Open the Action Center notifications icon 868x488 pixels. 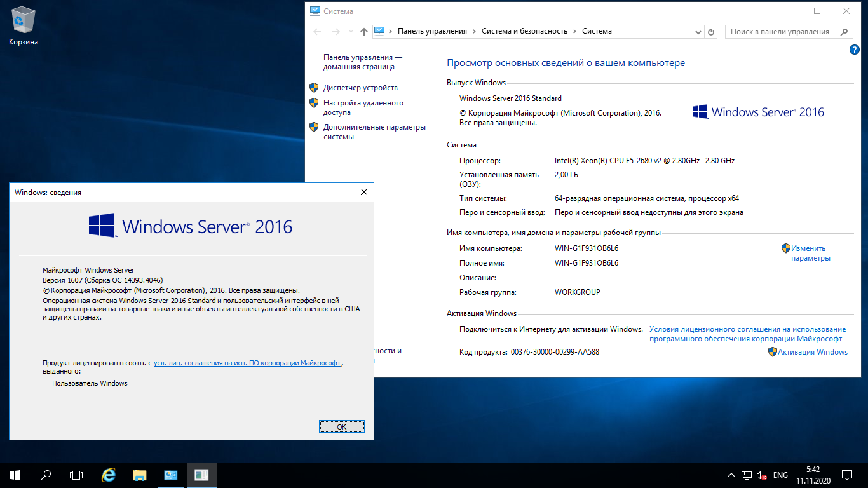coord(847,475)
